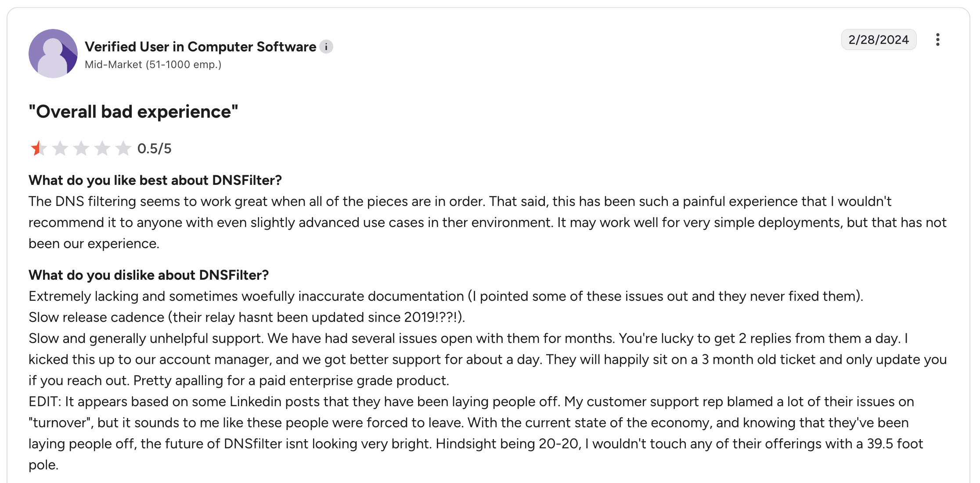This screenshot has height=483, width=980.
Task: Click the 2/28/2024 date badge
Action: [879, 40]
